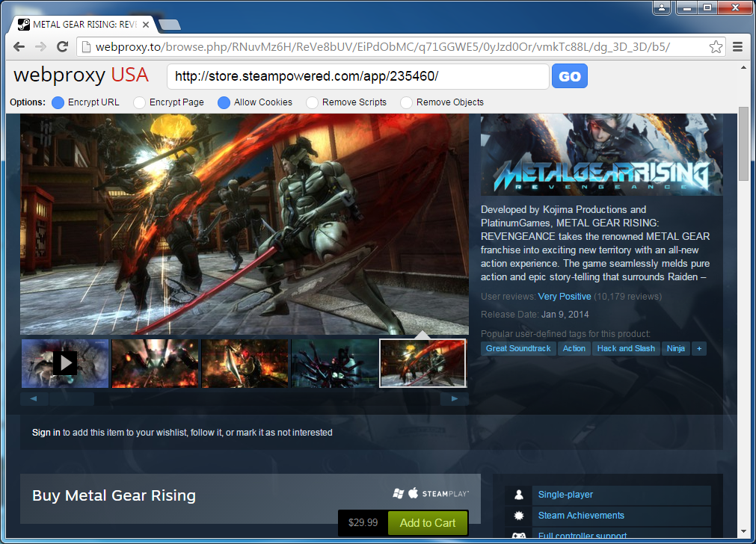Click the webproxy USA logo
756x544 pixels.
[x=81, y=75]
